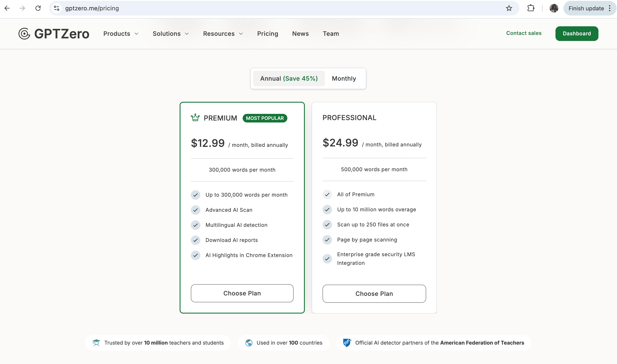The image size is (617, 364).
Task: Select Annual (Save 45%) billing
Action: point(289,78)
